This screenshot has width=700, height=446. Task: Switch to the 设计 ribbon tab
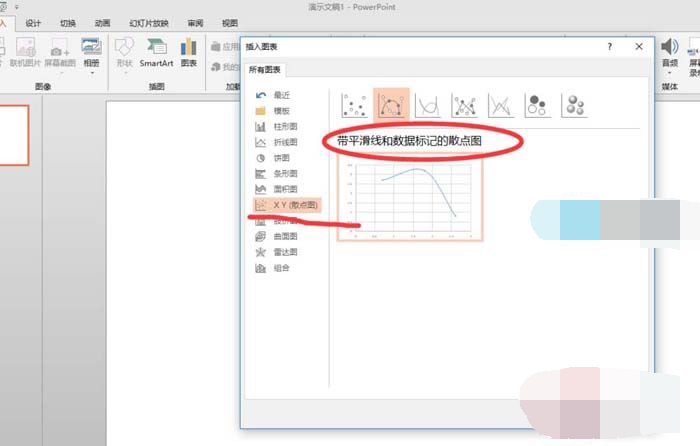(x=33, y=22)
